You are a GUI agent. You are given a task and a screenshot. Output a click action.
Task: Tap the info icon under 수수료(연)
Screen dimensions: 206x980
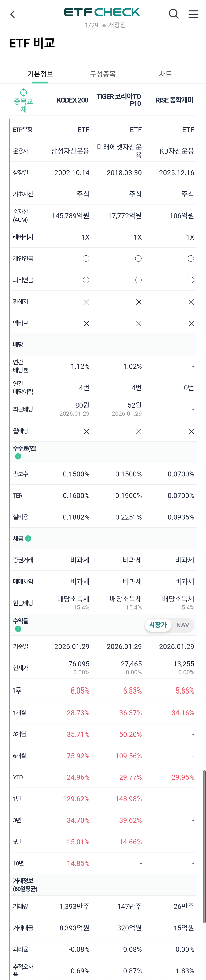(x=18, y=456)
